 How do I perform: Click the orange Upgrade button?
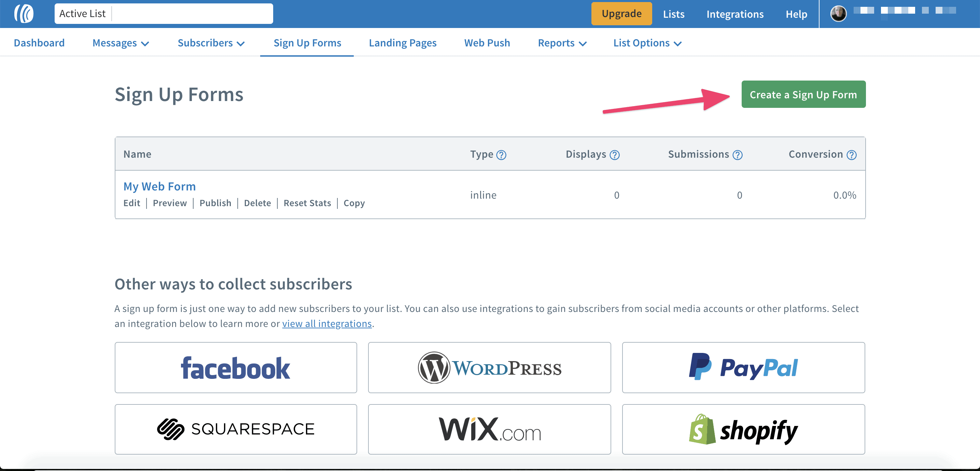coord(621,14)
